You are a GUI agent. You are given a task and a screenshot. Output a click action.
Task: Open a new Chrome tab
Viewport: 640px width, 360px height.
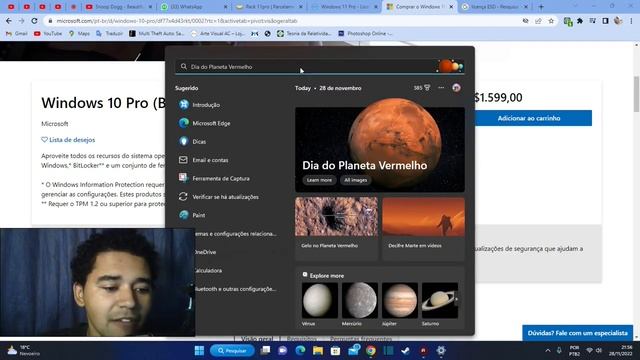point(541,7)
